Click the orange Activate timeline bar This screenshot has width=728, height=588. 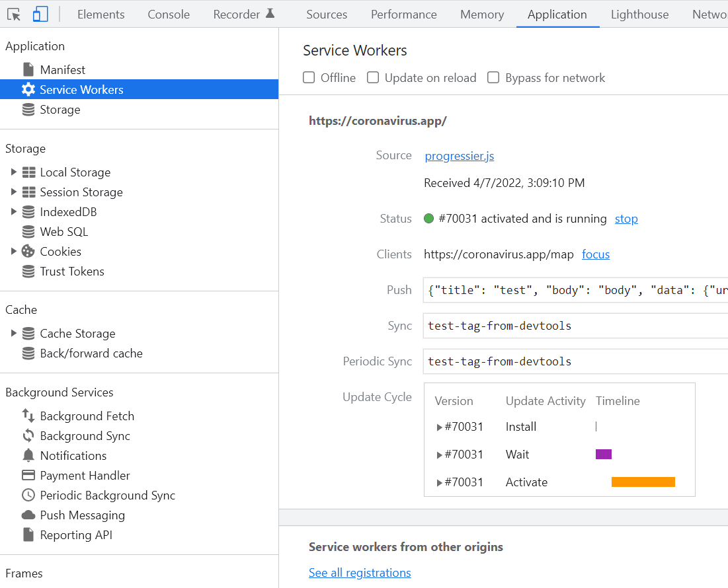click(x=643, y=482)
